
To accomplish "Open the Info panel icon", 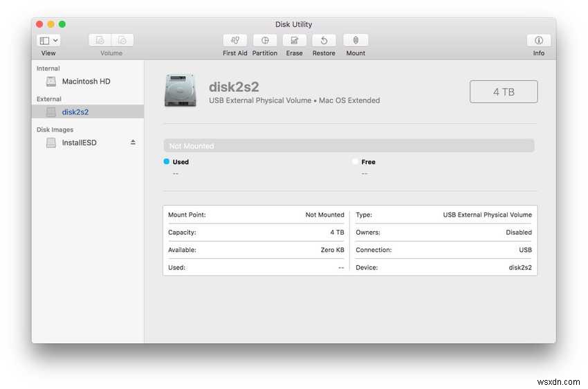I will [538, 40].
